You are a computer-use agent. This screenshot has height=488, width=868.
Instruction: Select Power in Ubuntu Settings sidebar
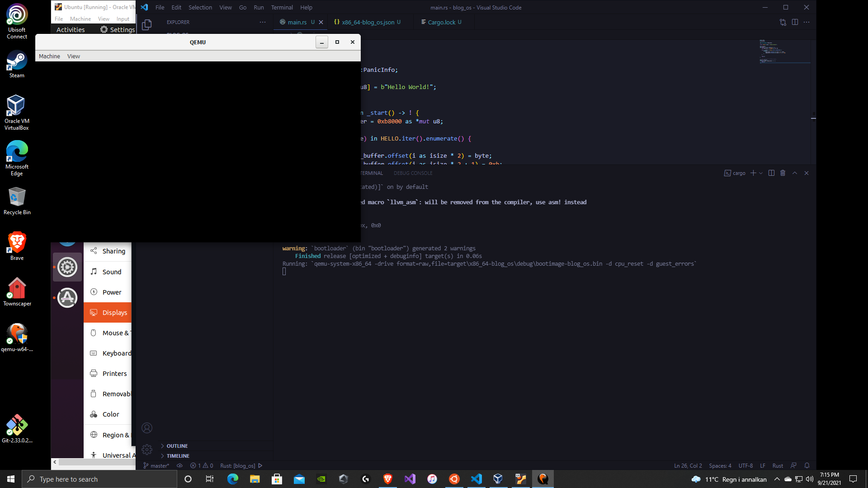(x=108, y=292)
